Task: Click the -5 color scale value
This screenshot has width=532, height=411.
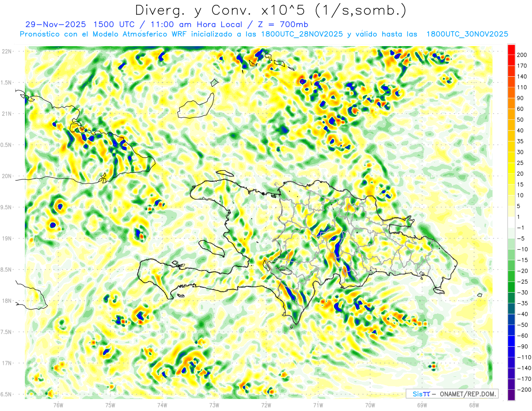Action: click(x=521, y=239)
